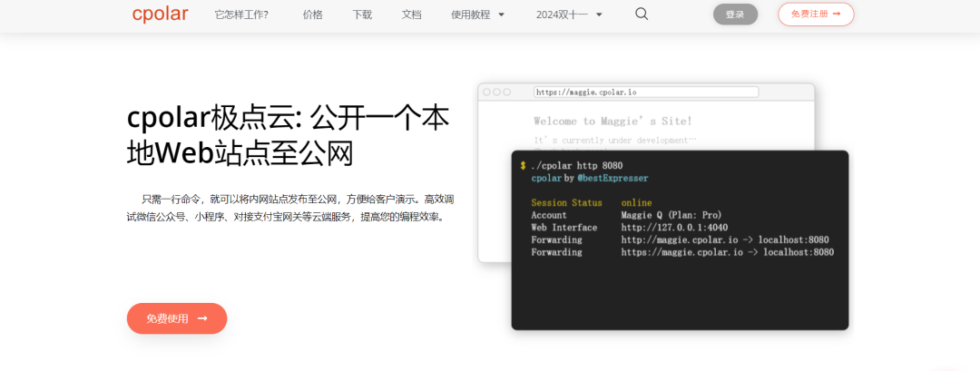Click the middle circle in the mock browser window
Image resolution: width=980 pixels, height=371 pixels.
[496, 92]
